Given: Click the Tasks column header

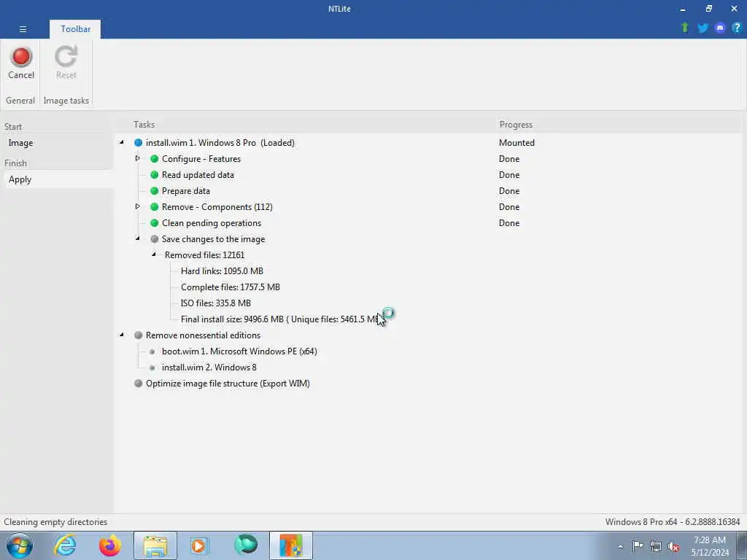Looking at the screenshot, I should (x=144, y=124).
